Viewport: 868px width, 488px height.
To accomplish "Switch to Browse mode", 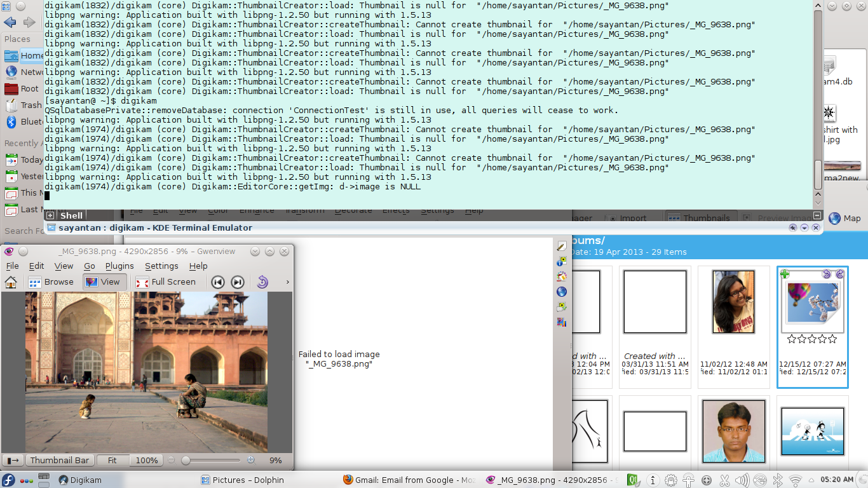I will (x=51, y=282).
